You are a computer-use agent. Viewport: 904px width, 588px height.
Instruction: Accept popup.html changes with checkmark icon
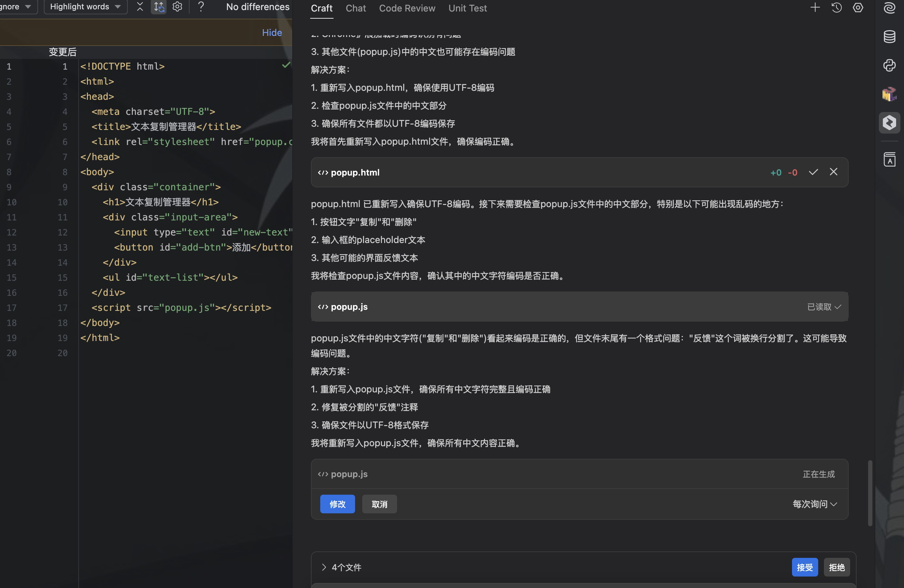point(813,172)
